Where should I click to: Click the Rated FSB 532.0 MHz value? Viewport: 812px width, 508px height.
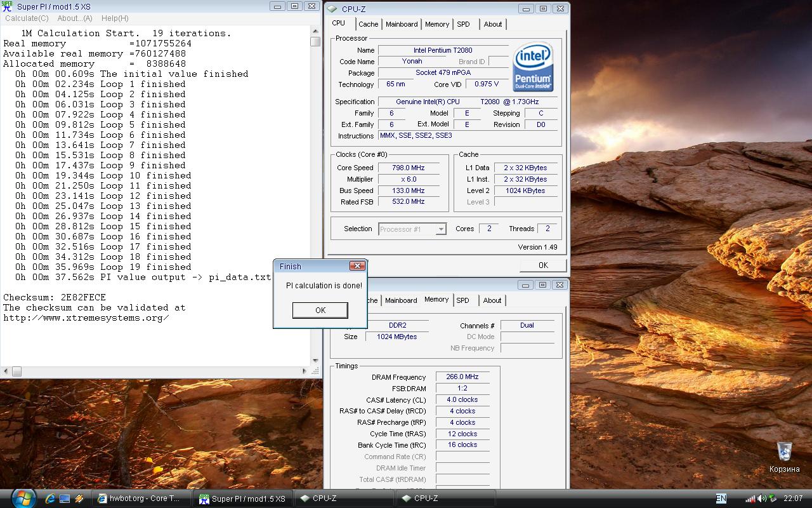pyautogui.click(x=409, y=201)
